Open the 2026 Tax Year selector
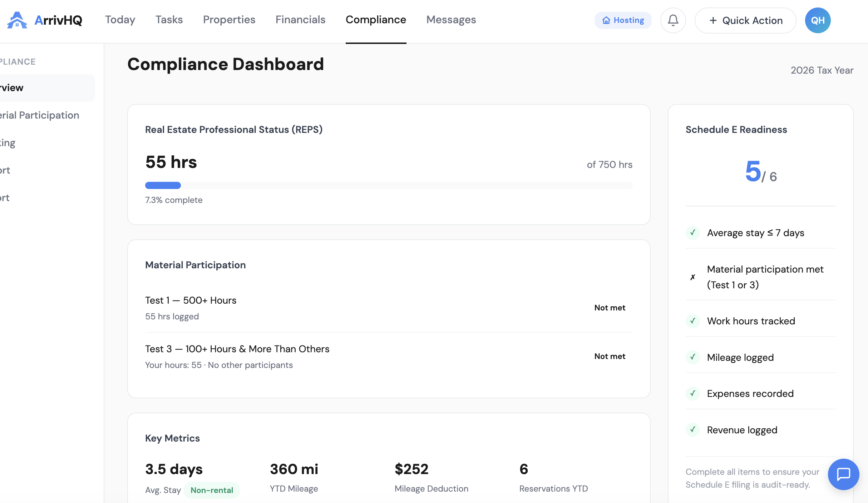Image resolution: width=868 pixels, height=503 pixels. 822,70
